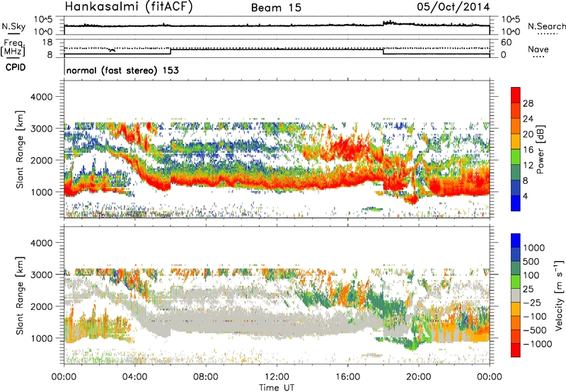Click the noise spike near 18:00 in N.Sky plot
566x392 pixels.
click(389, 23)
